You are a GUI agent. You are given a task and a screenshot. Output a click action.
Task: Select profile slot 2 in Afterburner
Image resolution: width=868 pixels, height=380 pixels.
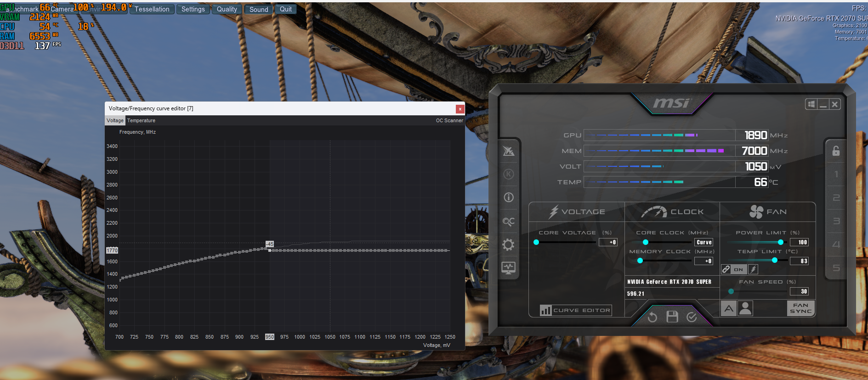click(x=836, y=198)
